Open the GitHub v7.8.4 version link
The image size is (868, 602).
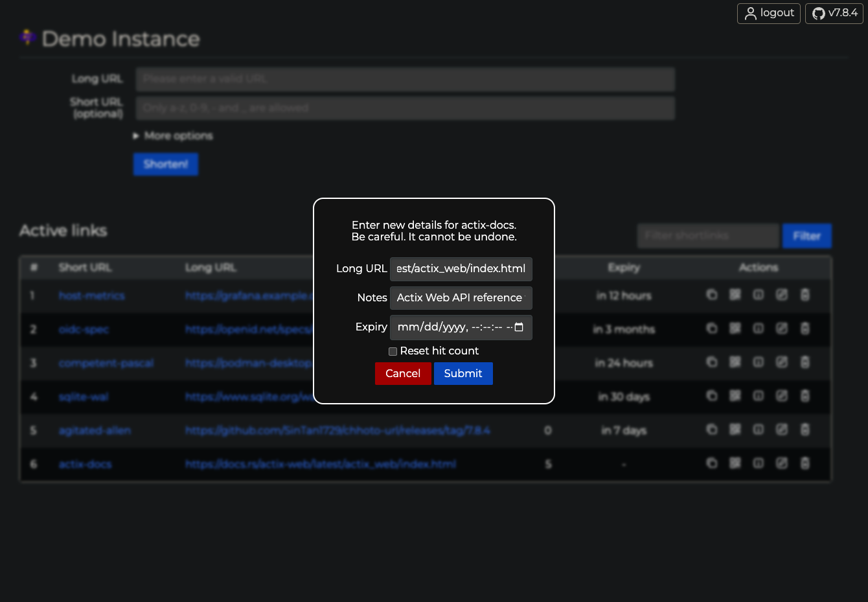834,14
